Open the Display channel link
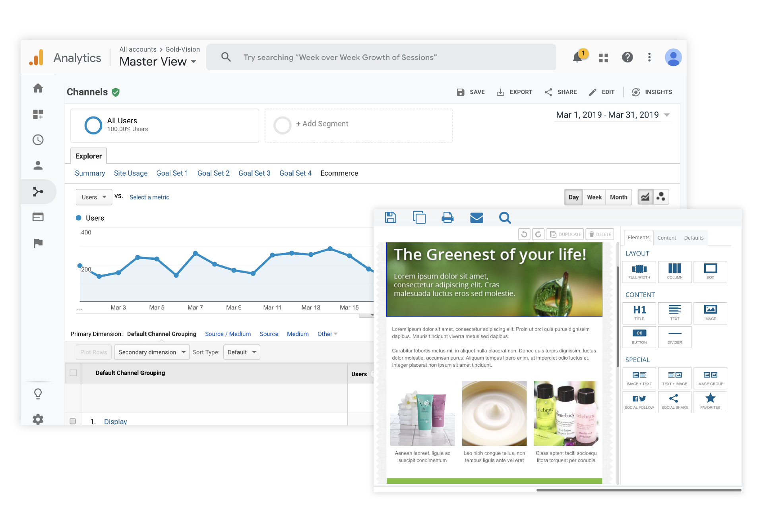Image resolution: width=763 pixels, height=532 pixels. [115, 421]
